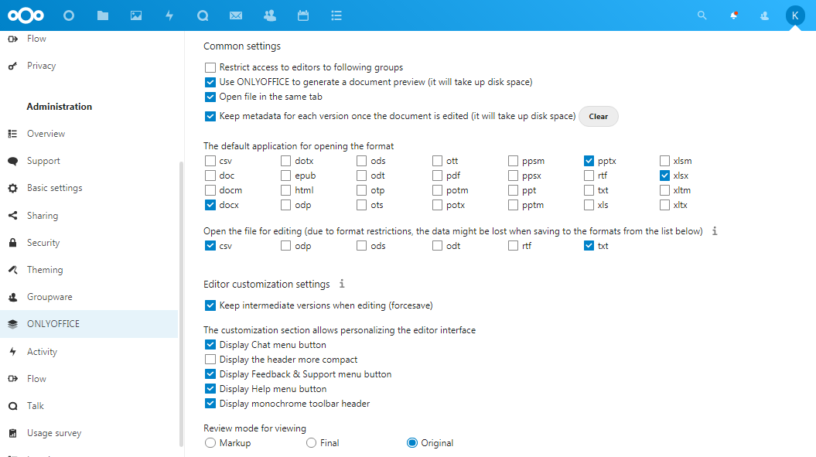Click the search magnifier icon

[702, 16]
